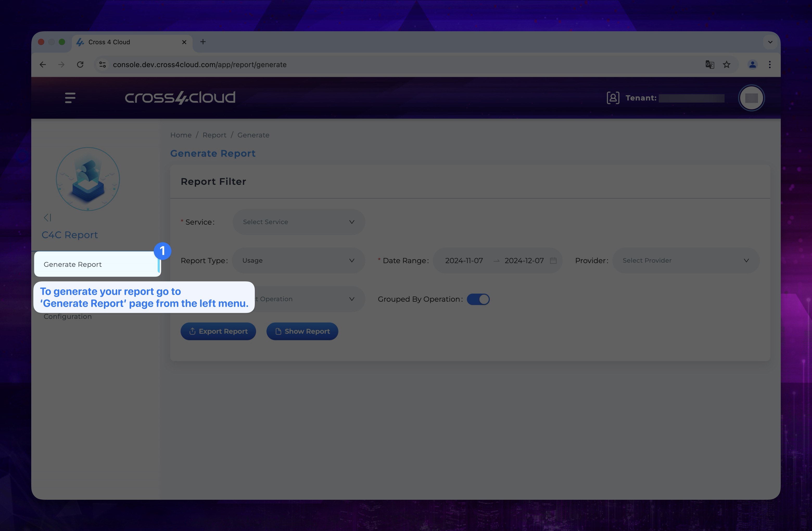
Task: Click the Report Filter section title
Action: coord(213,181)
